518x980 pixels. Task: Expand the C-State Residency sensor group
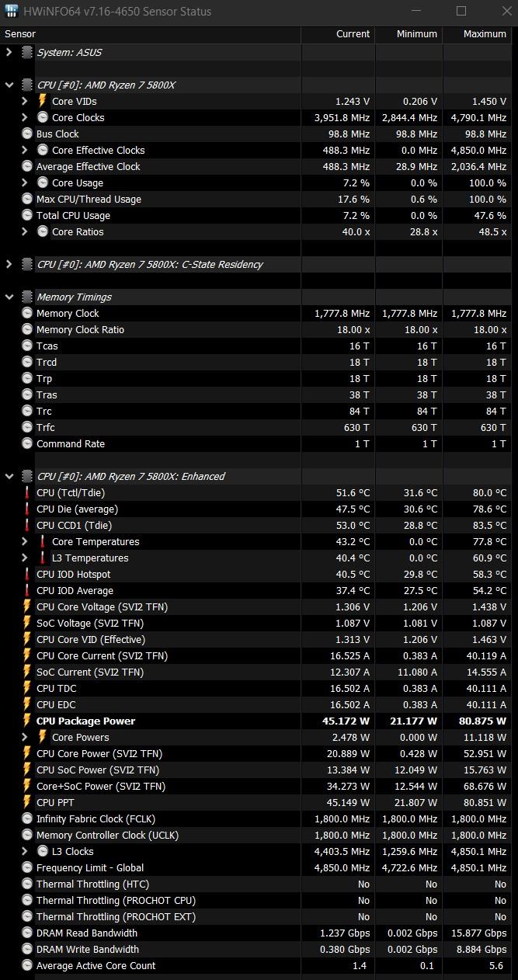[x=9, y=264]
